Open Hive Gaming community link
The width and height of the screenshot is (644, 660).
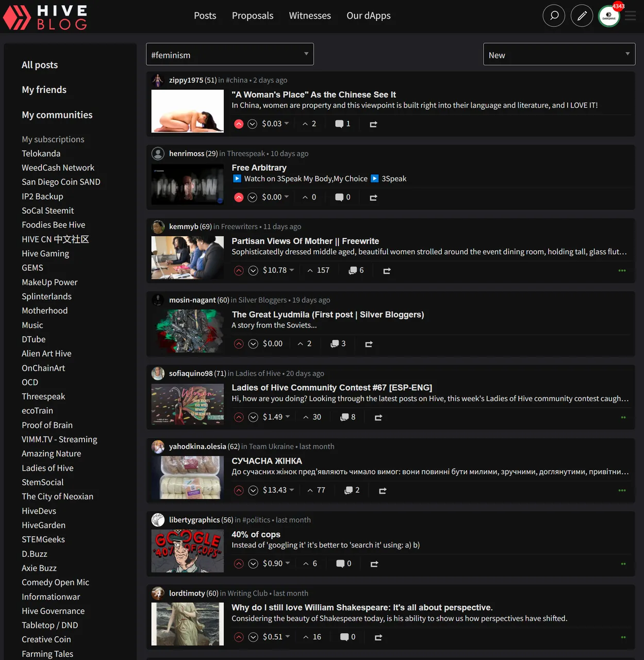pos(45,254)
